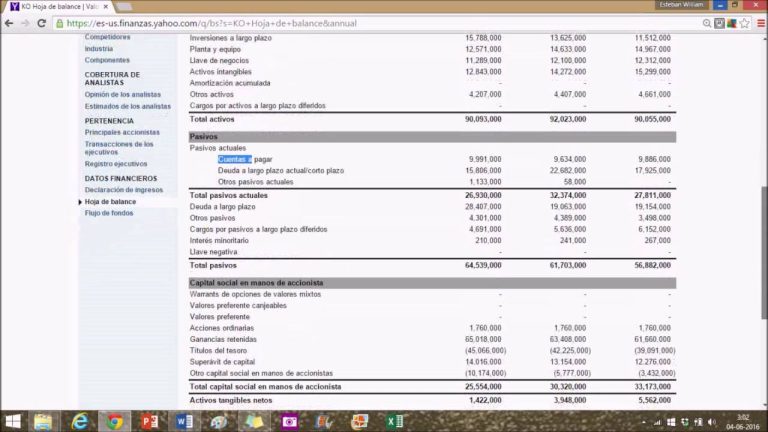Viewport: 768px width, 432px height.
Task: Open PowerPoint from the taskbar
Action: coord(151,421)
